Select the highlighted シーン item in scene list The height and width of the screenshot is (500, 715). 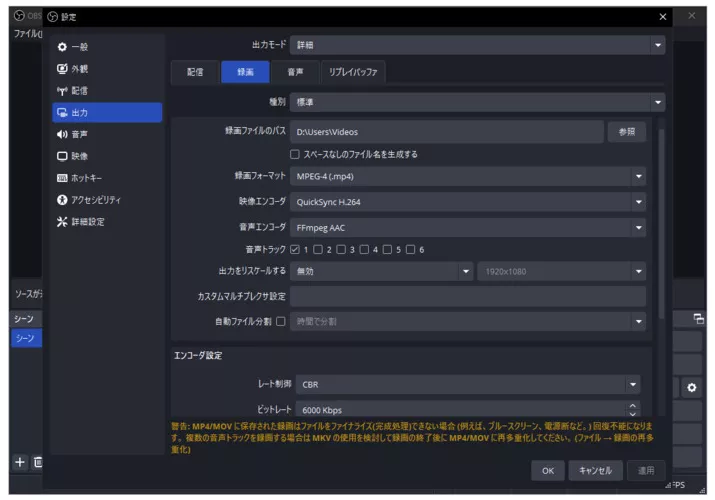[x=26, y=338]
